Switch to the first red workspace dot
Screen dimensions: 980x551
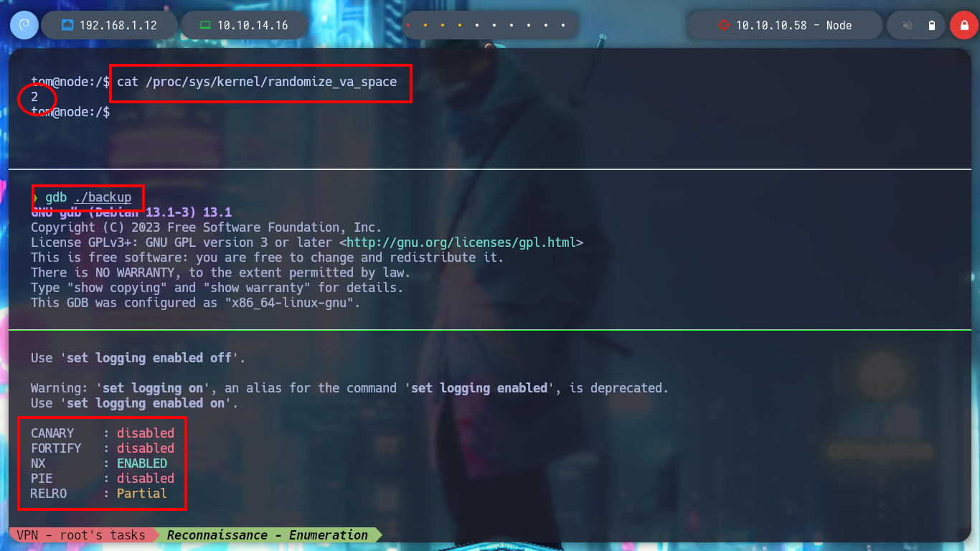tap(407, 26)
